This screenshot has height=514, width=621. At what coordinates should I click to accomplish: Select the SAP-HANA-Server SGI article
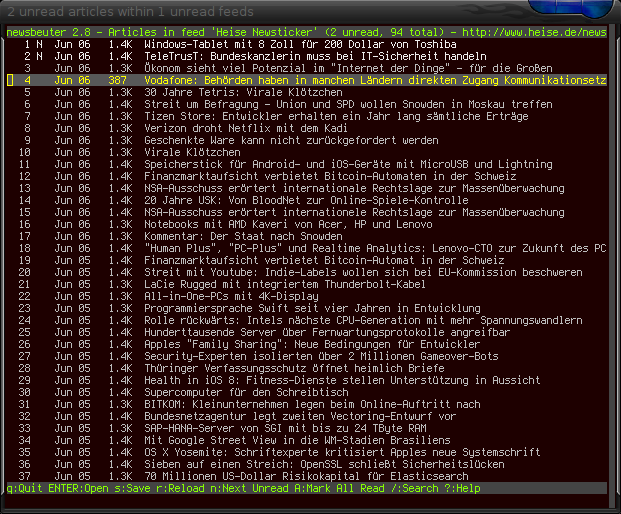tap(307, 428)
